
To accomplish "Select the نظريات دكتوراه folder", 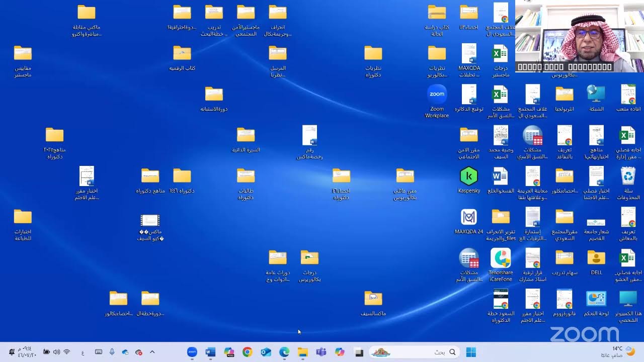I will click(373, 61).
